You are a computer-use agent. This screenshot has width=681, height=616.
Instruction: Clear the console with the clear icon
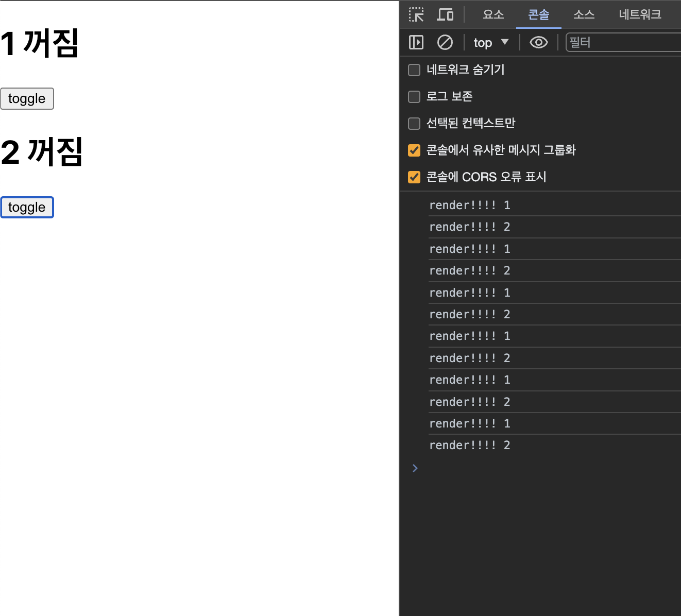tap(445, 42)
